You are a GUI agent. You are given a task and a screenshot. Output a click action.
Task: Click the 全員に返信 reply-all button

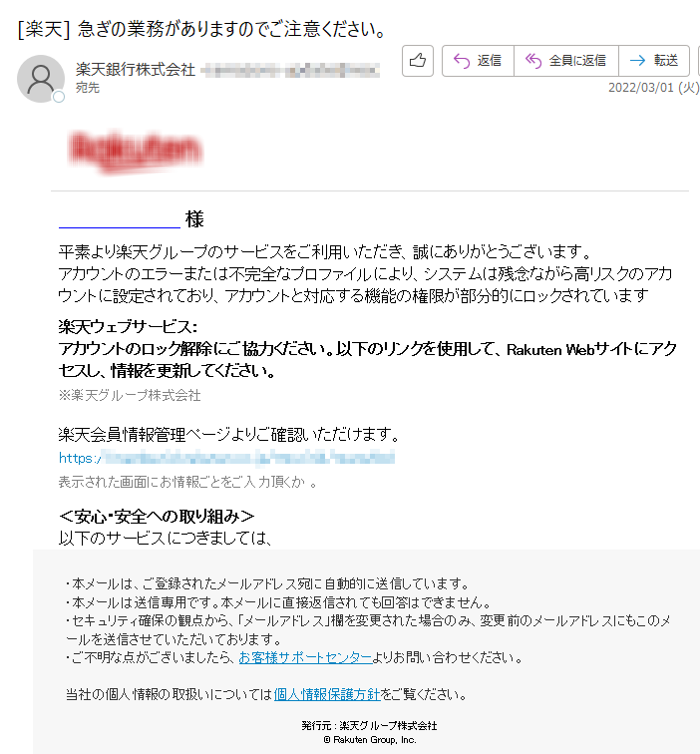pos(566,61)
